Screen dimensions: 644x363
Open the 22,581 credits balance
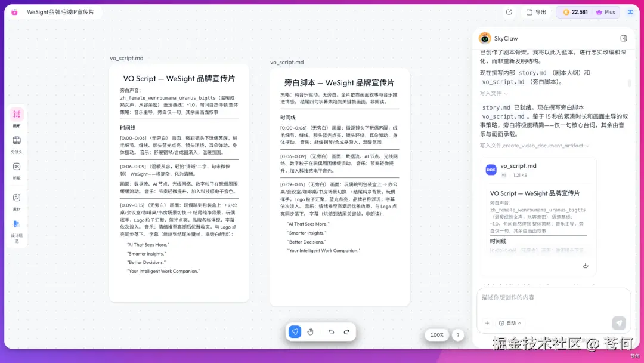point(575,12)
